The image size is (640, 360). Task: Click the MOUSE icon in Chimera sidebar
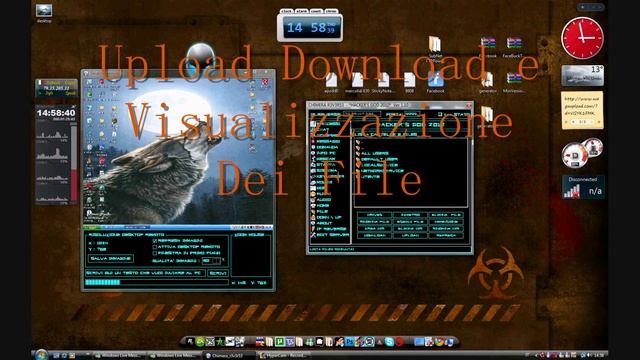[313, 182]
